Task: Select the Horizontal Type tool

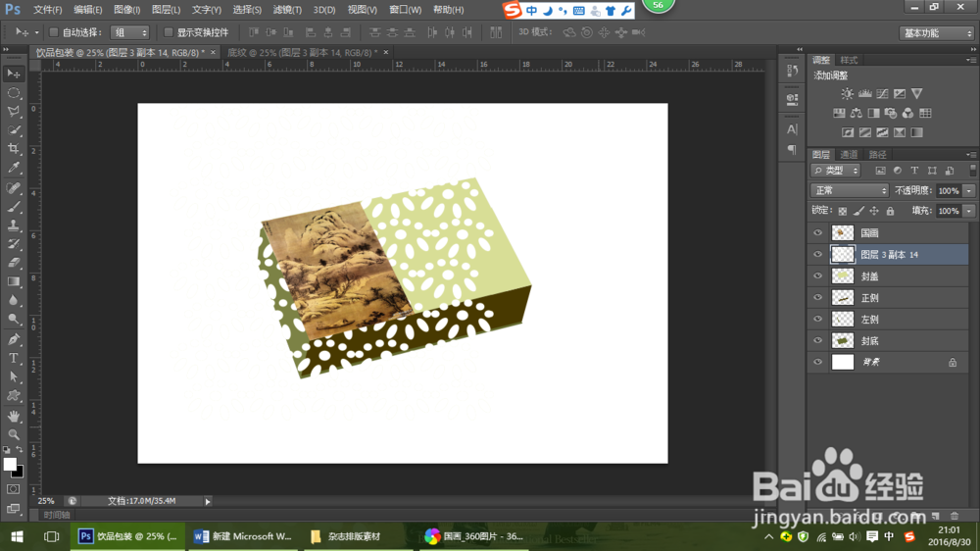Action: point(13,359)
